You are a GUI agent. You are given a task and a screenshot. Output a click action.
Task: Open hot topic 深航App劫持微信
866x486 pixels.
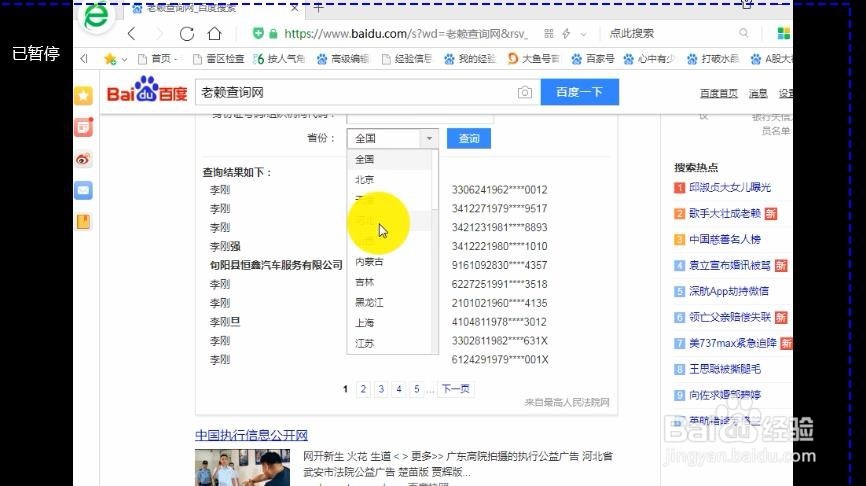point(728,292)
